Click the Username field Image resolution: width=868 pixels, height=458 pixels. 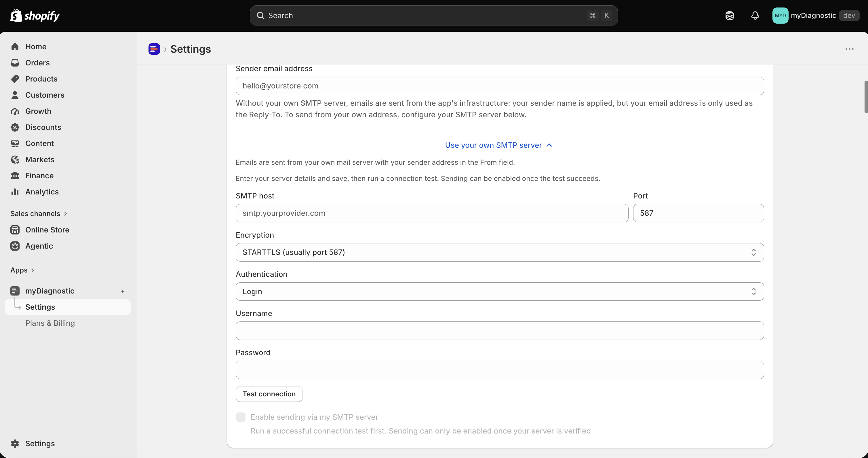[499, 330]
